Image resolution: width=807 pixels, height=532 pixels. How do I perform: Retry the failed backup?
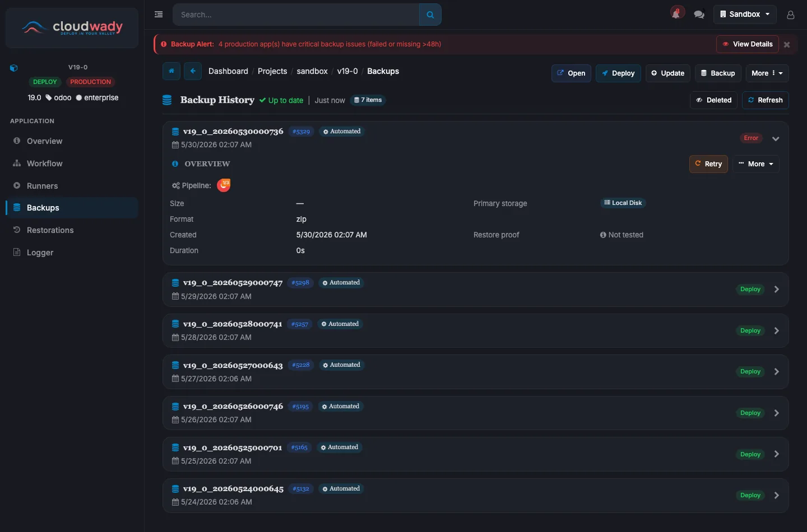click(x=708, y=164)
